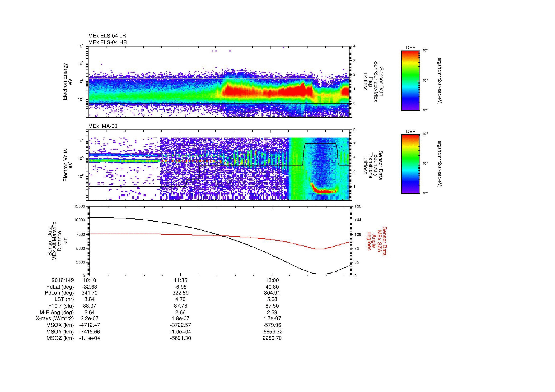
Task: Select the 'PdLon (deg)' row label
Action: point(60,293)
